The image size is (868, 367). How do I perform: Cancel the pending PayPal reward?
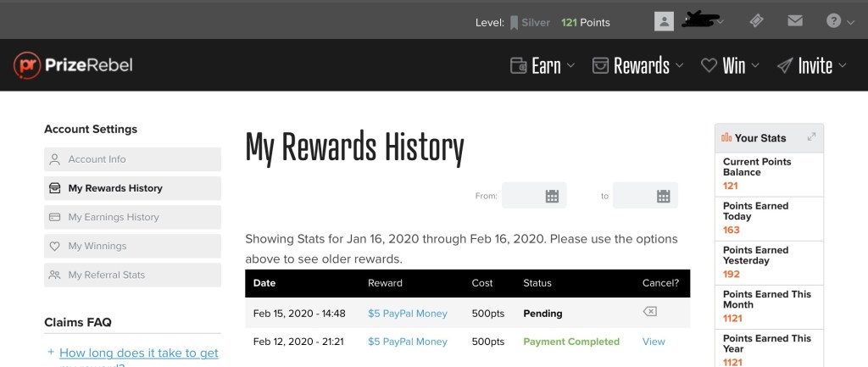point(649,312)
